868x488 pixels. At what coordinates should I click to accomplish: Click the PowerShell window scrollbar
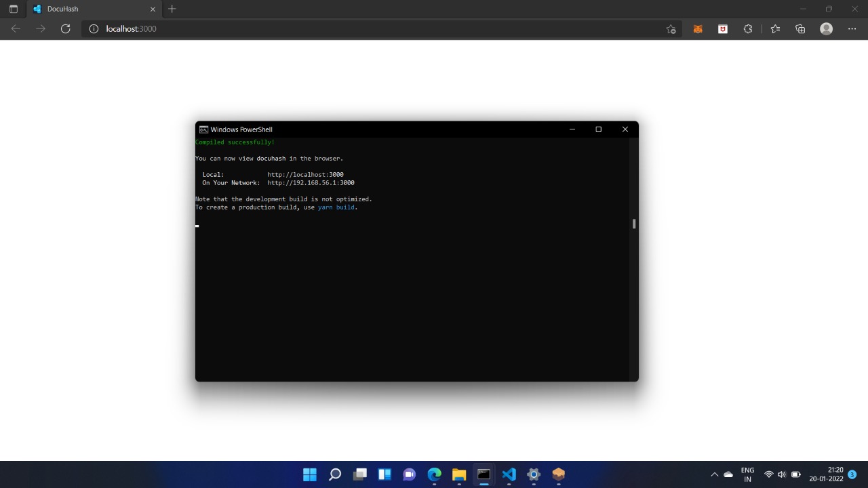pos(633,224)
